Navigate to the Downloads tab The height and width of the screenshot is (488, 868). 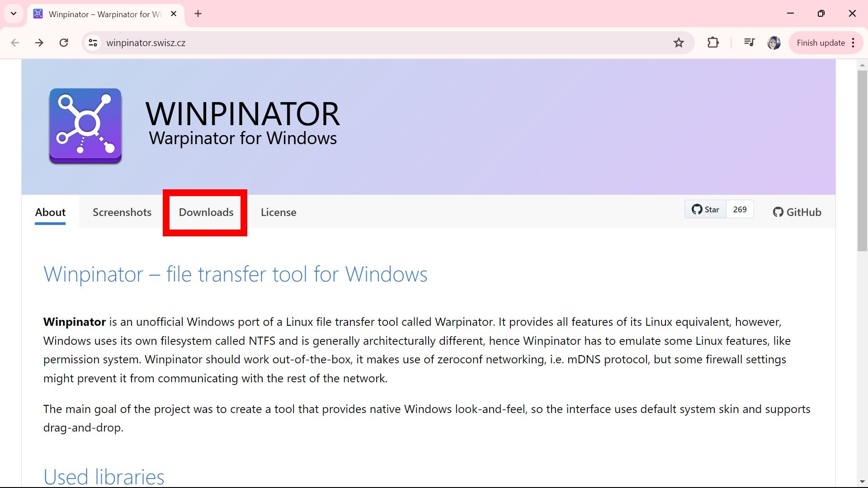point(205,212)
